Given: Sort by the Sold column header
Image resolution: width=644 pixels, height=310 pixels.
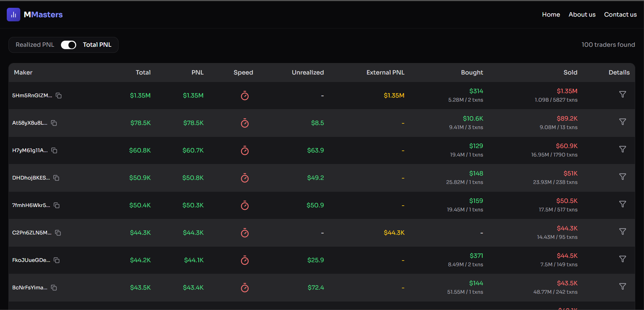Looking at the screenshot, I should [x=570, y=73].
